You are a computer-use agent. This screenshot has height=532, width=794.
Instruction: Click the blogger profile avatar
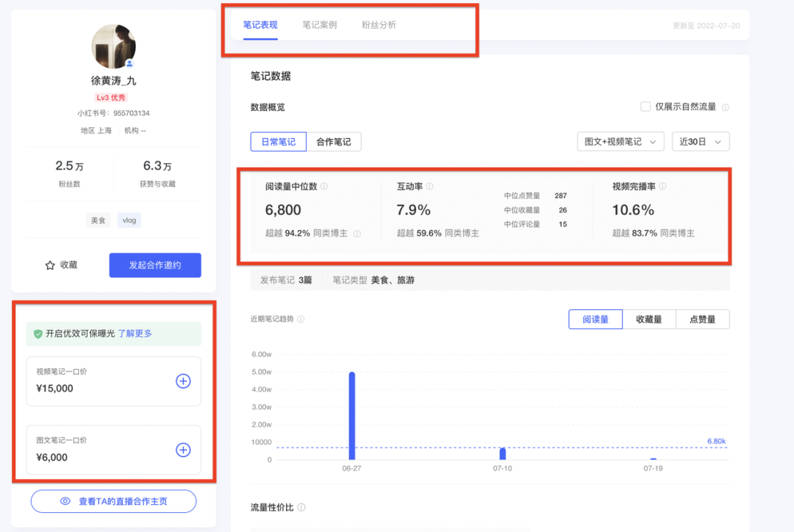click(x=113, y=46)
